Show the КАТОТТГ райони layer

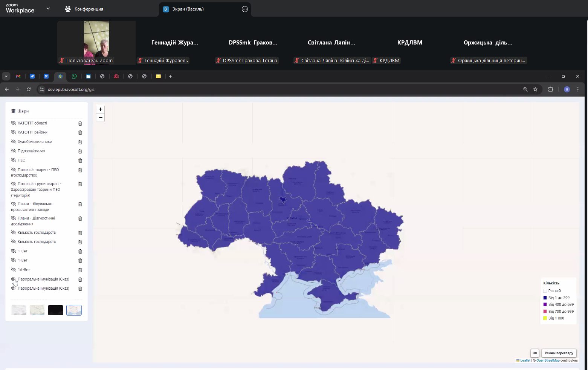point(14,132)
